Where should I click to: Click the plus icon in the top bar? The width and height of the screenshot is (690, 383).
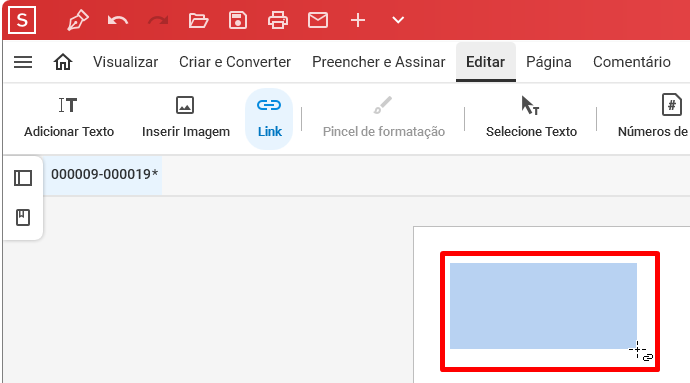pyautogui.click(x=358, y=20)
